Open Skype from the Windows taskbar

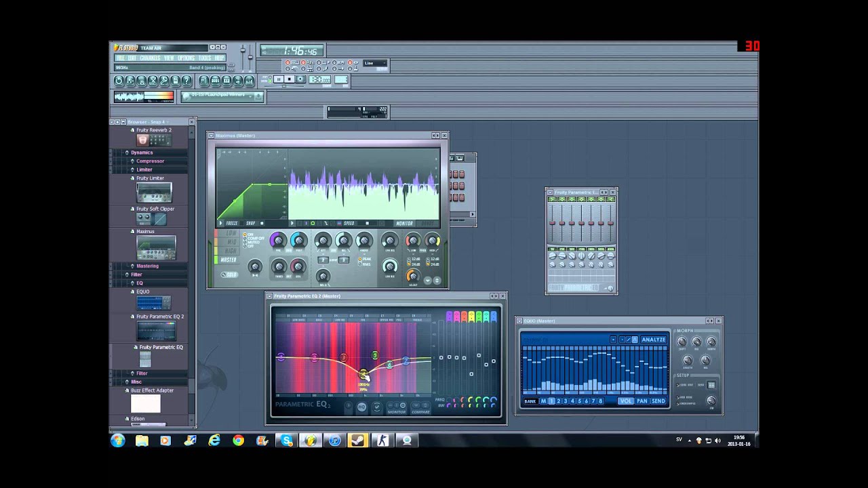[x=286, y=441]
